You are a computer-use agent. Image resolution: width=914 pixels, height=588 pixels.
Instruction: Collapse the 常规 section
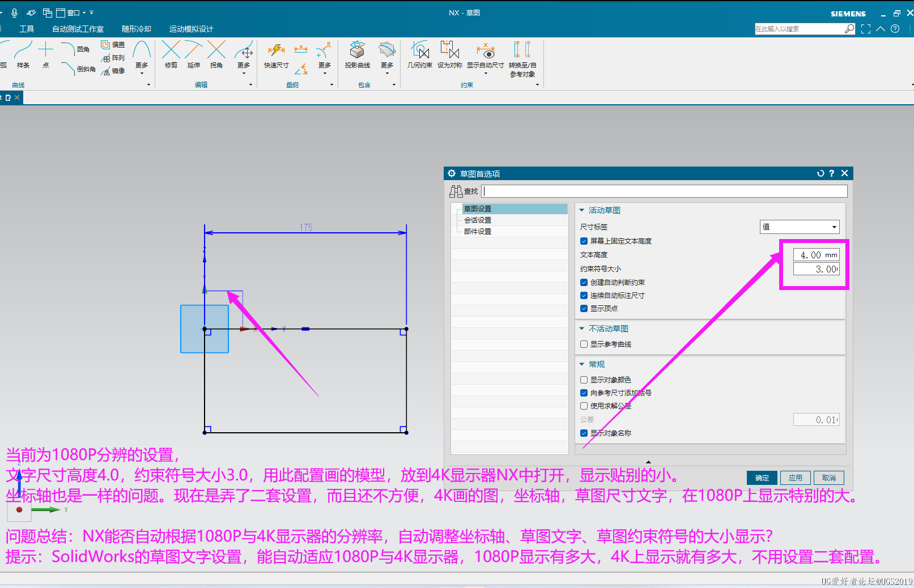(x=581, y=364)
